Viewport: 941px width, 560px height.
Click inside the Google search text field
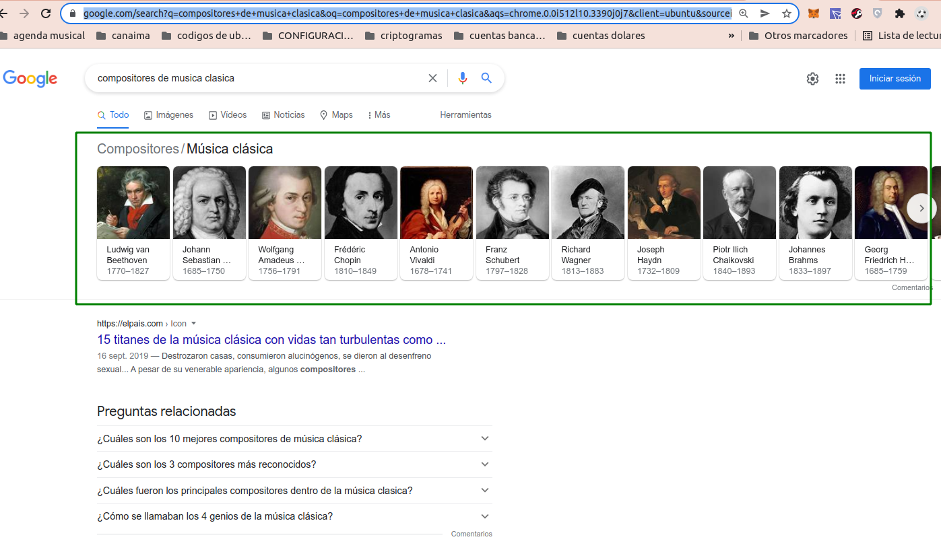(256, 78)
